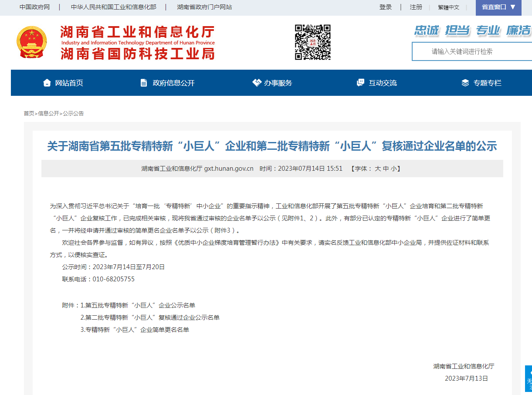This screenshot has height=395, width=532.
Task: Click the handshake icon beside 办事服务
Action: [x=257, y=83]
